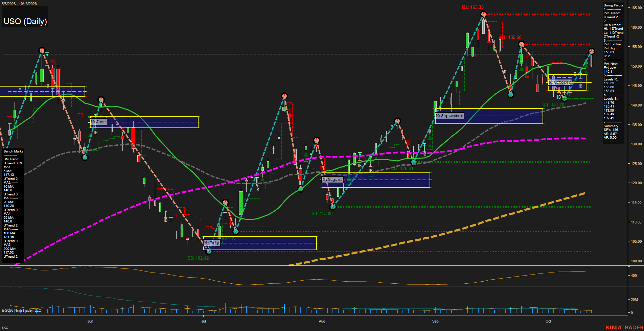Click the USO (Daily) chart title
Screen dimensions: 644x331
click(x=25, y=21)
